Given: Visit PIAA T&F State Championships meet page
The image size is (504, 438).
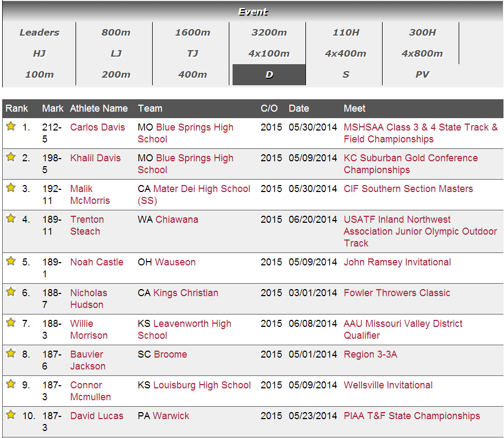Looking at the screenshot, I should pyautogui.click(x=411, y=416).
